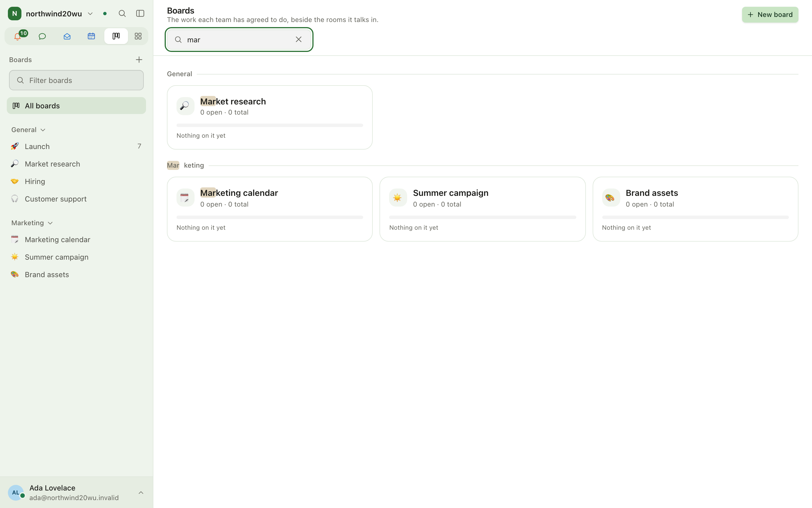Open Market research in the sidebar

pos(76,164)
